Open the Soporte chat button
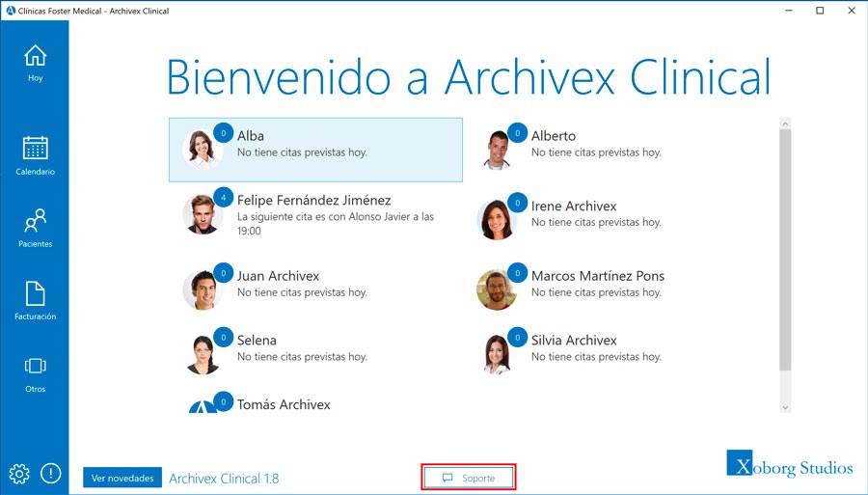868x495 pixels. pos(469,478)
